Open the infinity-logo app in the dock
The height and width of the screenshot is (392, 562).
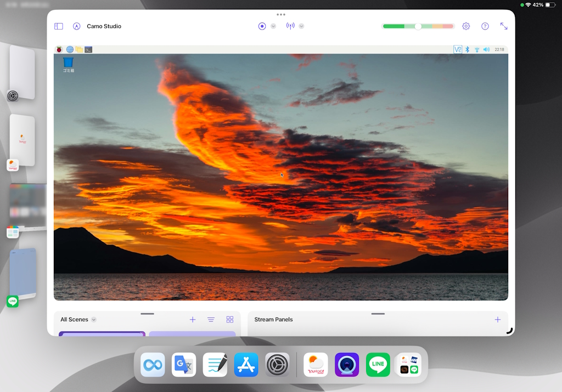[x=153, y=365]
